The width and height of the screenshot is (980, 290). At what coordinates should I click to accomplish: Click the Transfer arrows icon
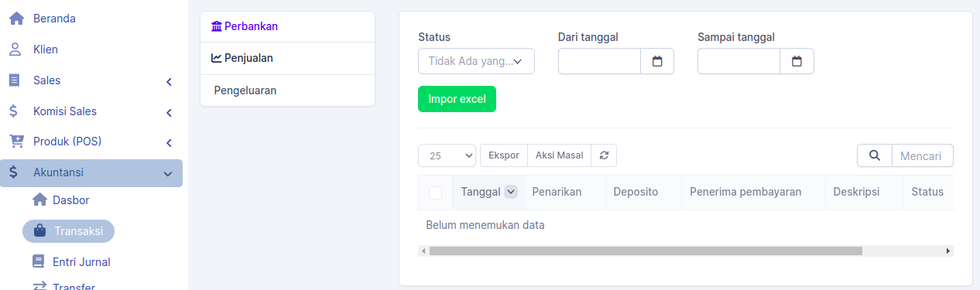tap(39, 286)
